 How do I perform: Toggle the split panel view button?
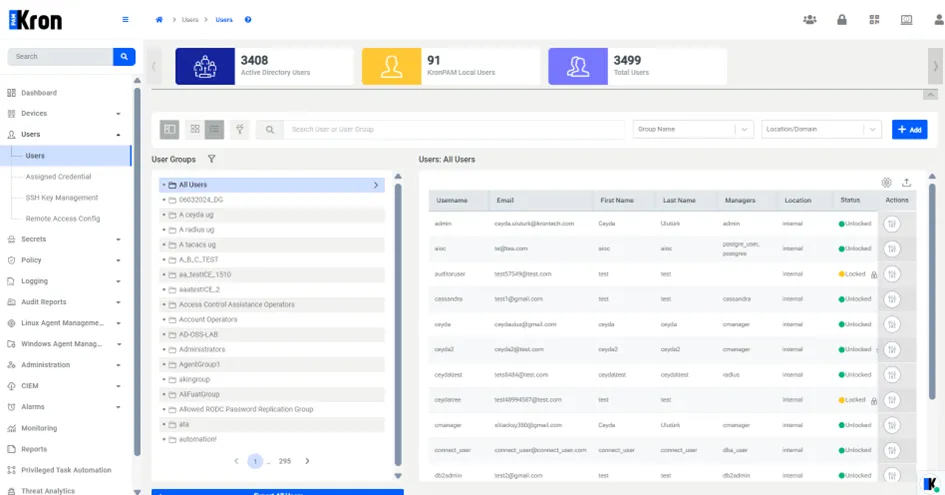(170, 129)
